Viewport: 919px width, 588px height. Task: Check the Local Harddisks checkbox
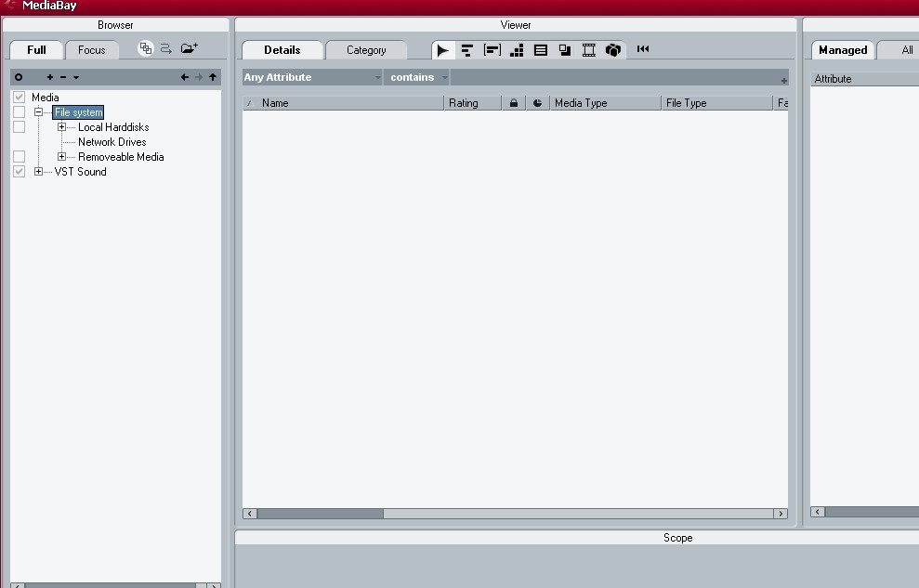[19, 127]
